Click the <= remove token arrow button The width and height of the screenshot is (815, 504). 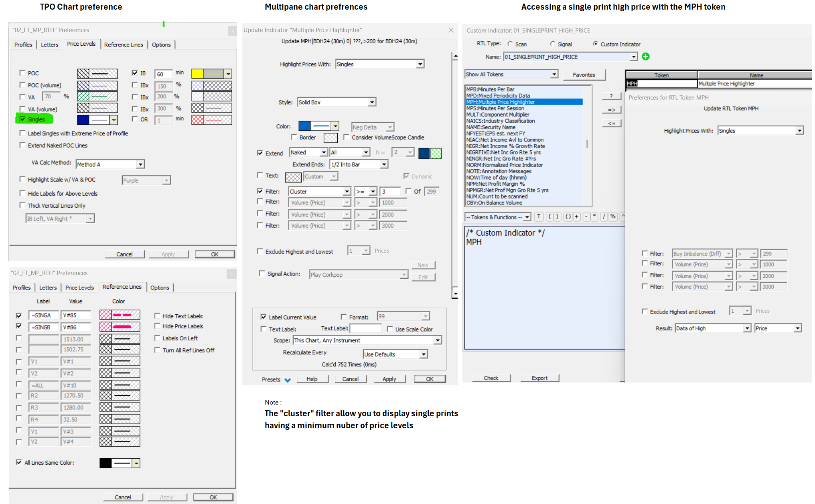click(x=611, y=123)
